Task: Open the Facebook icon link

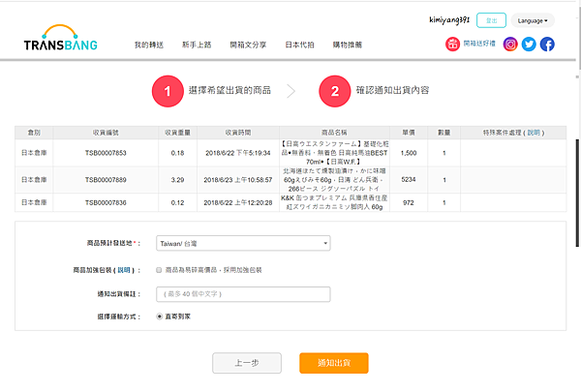Action: 547,44
